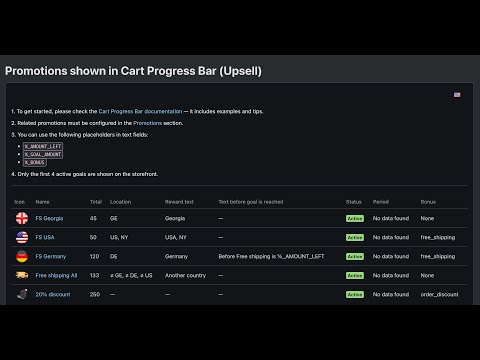Screen dimensions: 480x360
Task: Click the Georgia flag icon
Action: tap(22, 218)
